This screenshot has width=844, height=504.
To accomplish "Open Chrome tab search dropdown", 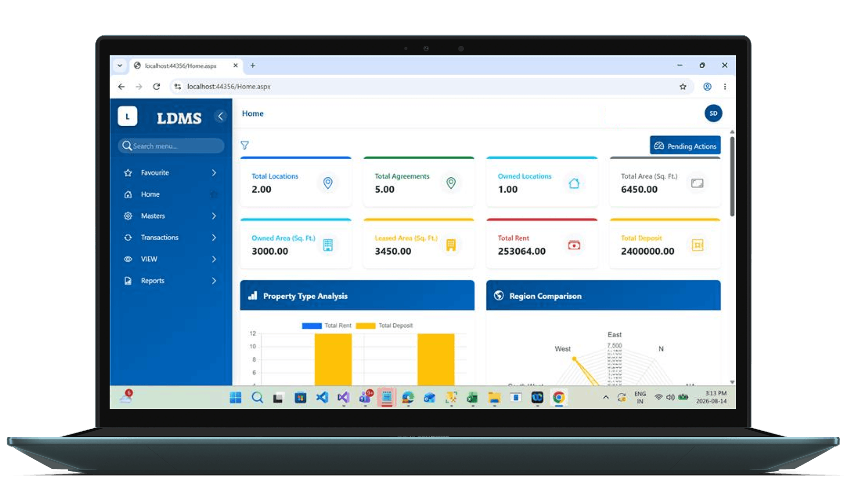I will [120, 66].
